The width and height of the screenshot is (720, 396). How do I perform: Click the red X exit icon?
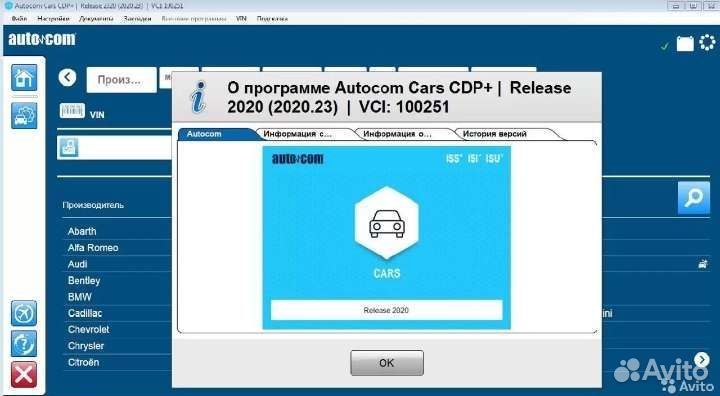click(24, 374)
